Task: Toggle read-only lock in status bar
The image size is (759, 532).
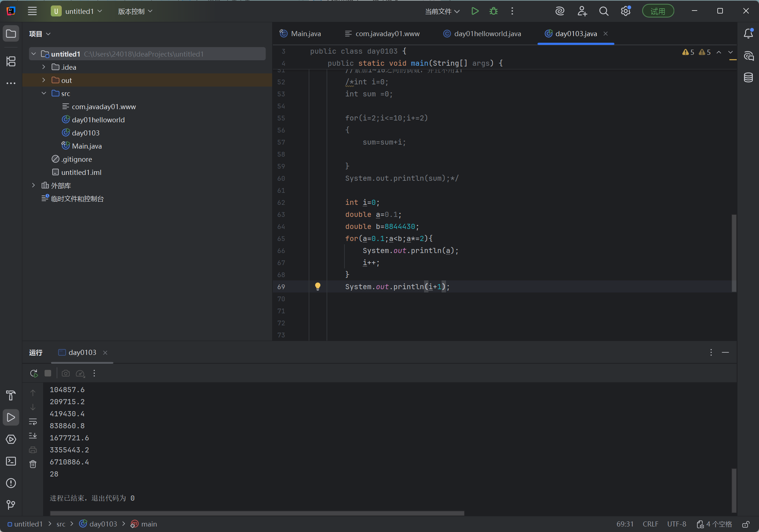Action: [x=746, y=524]
